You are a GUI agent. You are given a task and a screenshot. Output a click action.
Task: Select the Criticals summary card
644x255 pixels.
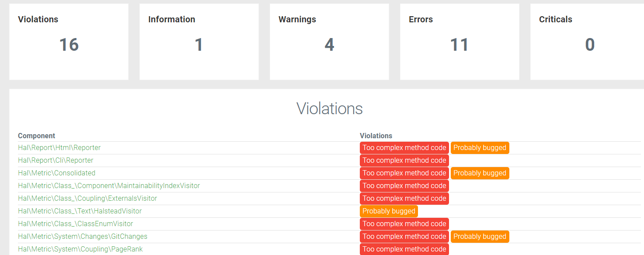pyautogui.click(x=587, y=42)
